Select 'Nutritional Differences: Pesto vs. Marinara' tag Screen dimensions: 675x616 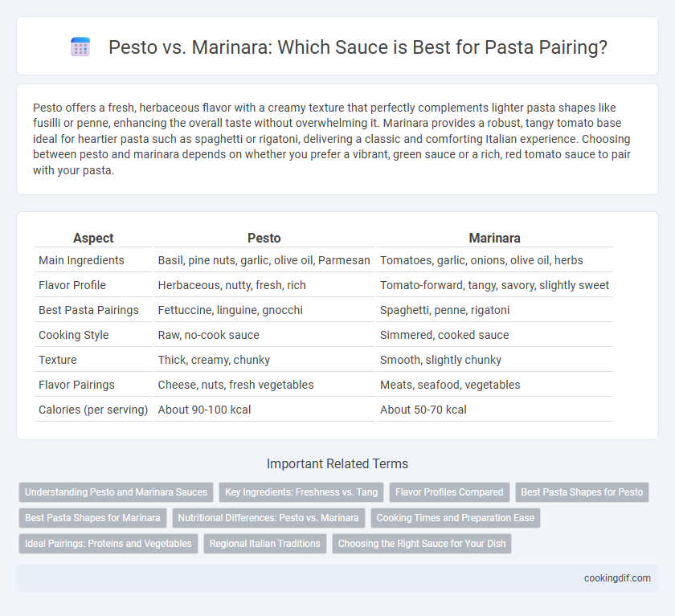pos(268,518)
